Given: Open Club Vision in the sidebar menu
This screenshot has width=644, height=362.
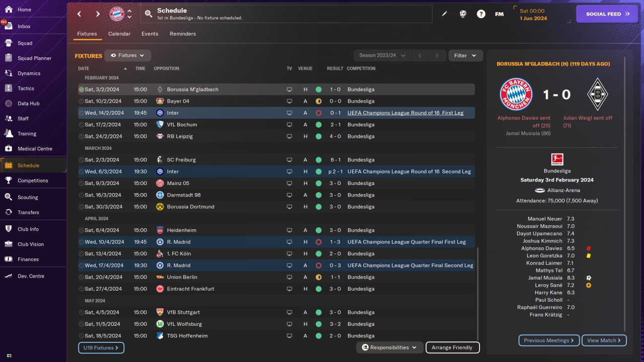Looking at the screenshot, I should [x=33, y=244].
